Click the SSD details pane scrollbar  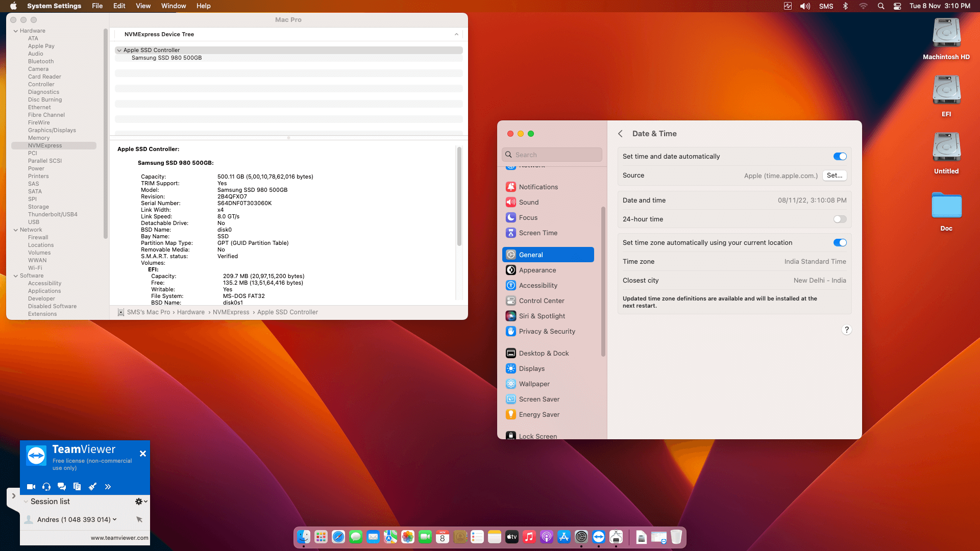(459, 196)
